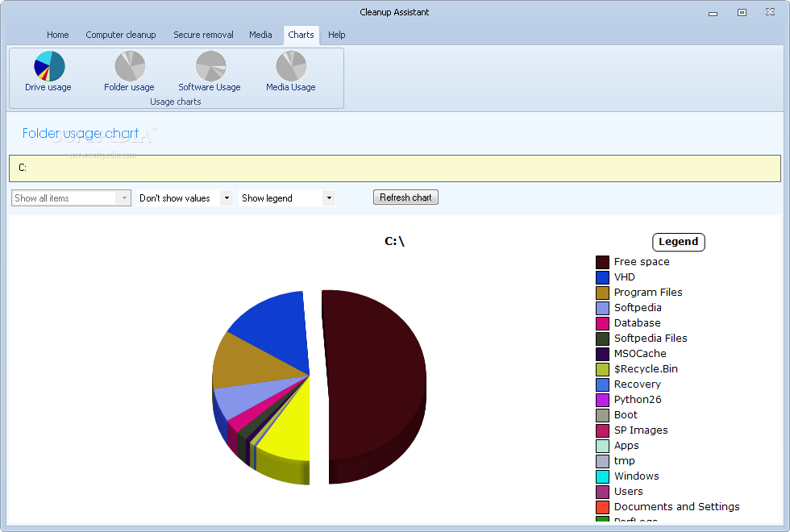Click the 'Free space' legend label
Screen dimensions: 790x532
coord(642,262)
